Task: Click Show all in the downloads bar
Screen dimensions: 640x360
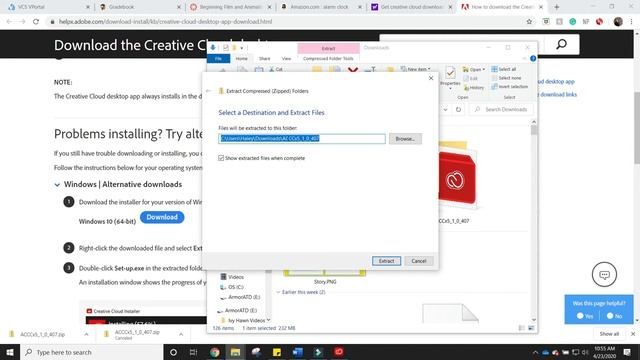Action: coord(609,334)
